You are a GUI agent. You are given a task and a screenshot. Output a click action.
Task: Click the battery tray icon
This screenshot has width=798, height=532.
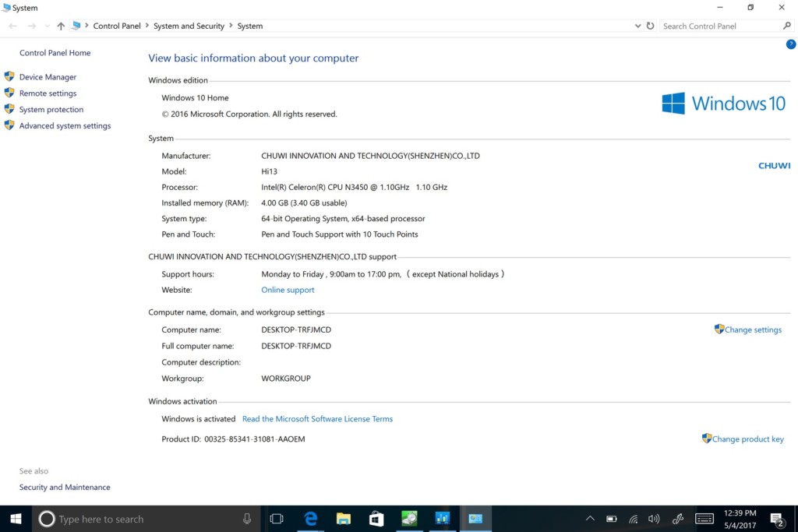point(611,519)
